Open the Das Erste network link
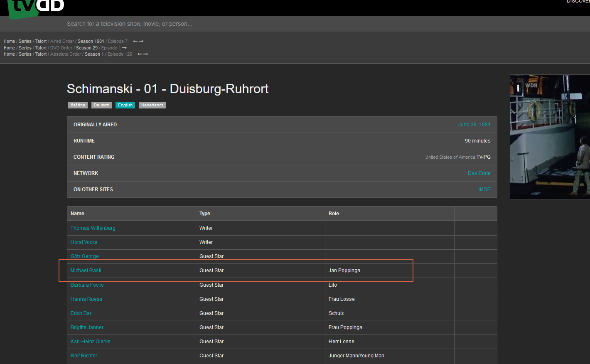This screenshot has width=590, height=364. tap(479, 173)
